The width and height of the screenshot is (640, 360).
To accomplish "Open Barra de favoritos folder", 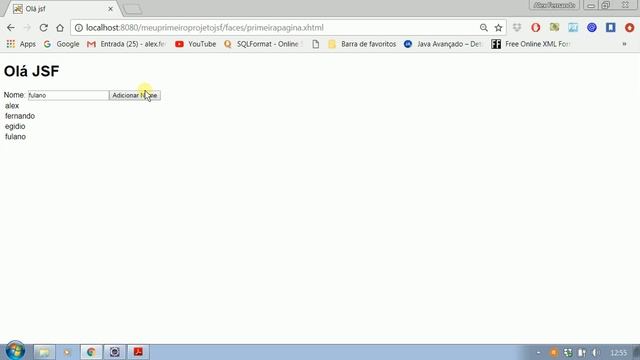I will 362,44.
